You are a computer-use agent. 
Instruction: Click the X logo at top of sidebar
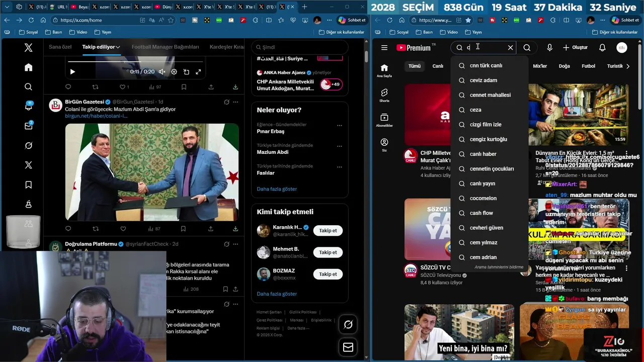point(28,48)
